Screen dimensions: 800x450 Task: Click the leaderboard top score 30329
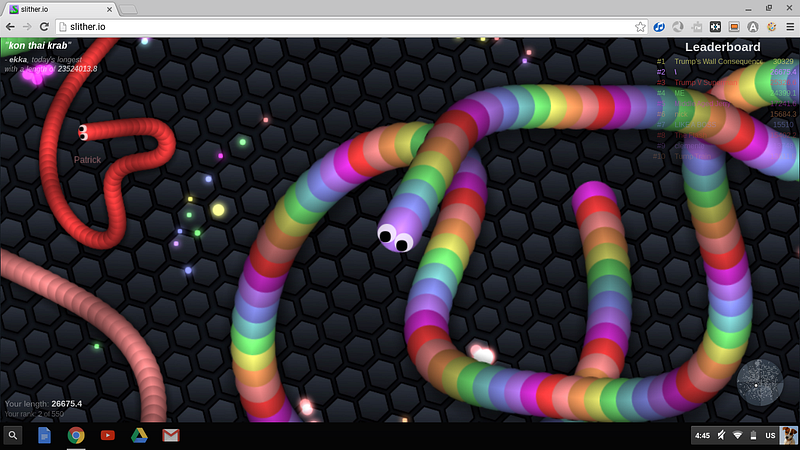(x=783, y=61)
